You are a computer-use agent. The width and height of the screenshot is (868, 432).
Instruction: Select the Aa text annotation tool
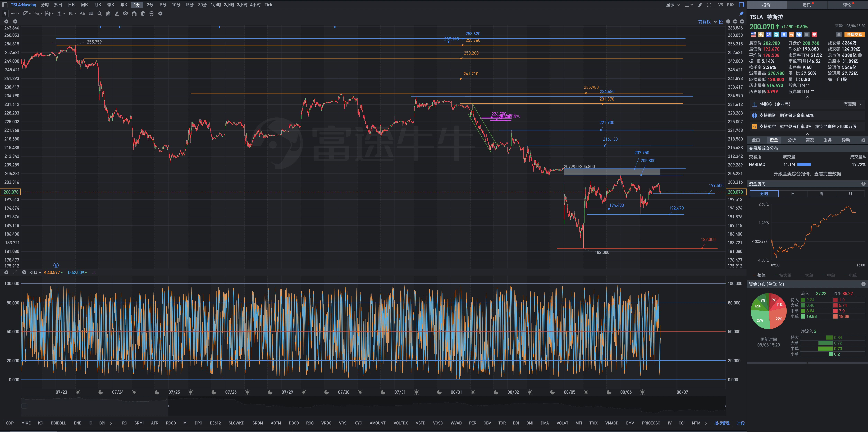point(82,13)
